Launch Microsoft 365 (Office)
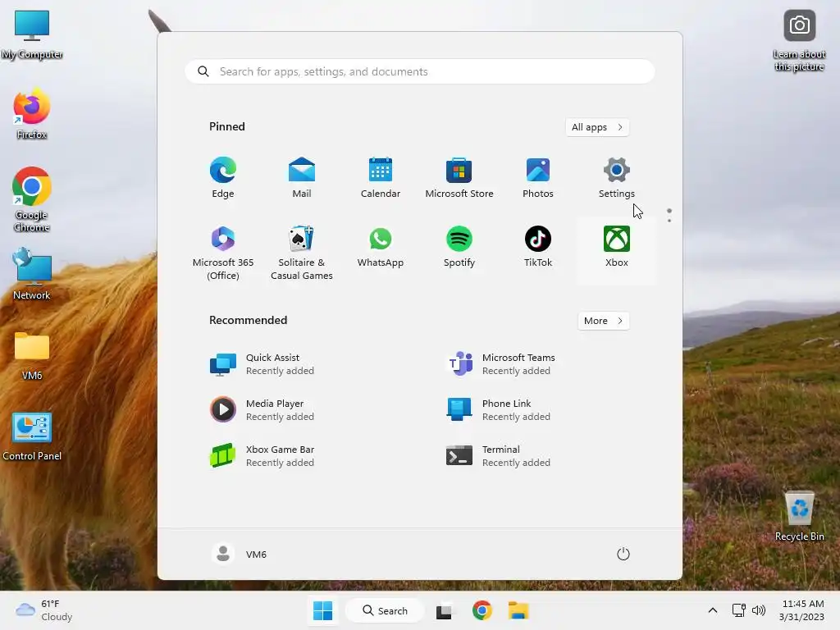Screen dimensions: 840x630 pos(223,253)
